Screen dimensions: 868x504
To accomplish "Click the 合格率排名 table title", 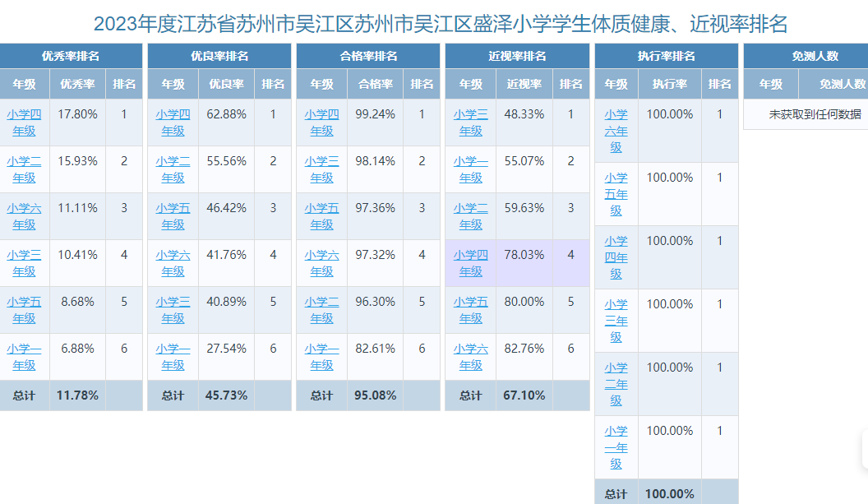I will click(x=368, y=56).
